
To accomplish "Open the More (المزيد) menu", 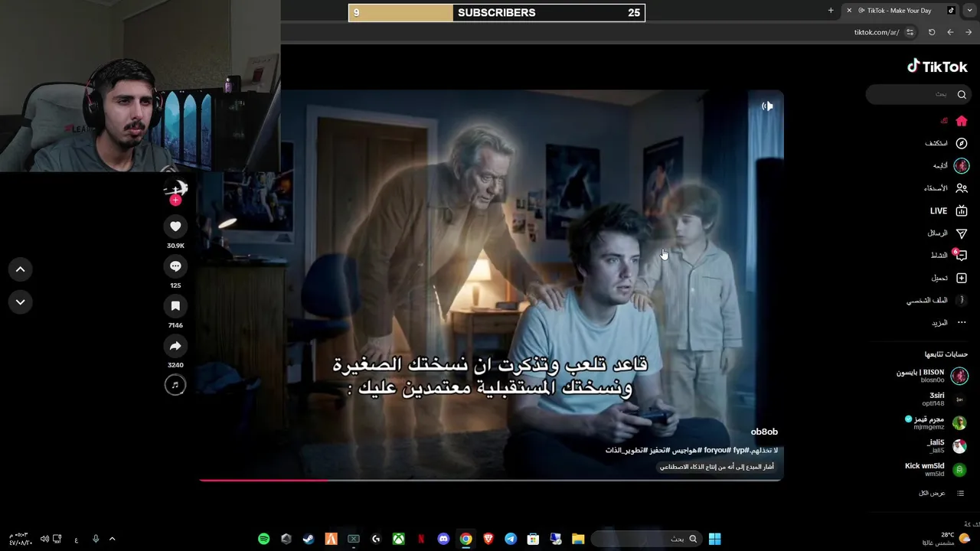I will pos(949,322).
